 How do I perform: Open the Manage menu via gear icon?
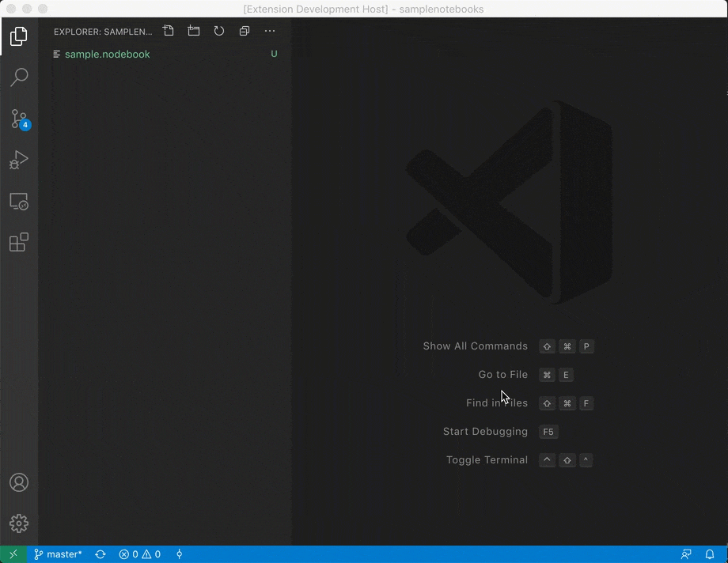[19, 523]
